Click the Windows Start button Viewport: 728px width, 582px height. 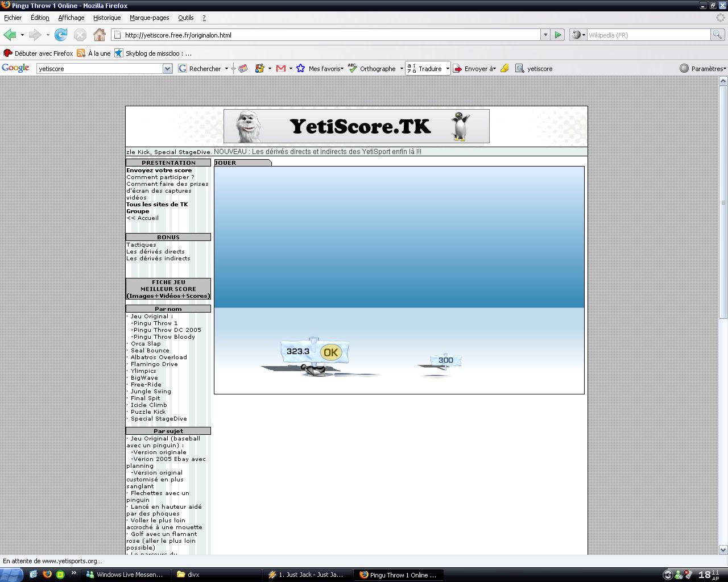click(11, 575)
